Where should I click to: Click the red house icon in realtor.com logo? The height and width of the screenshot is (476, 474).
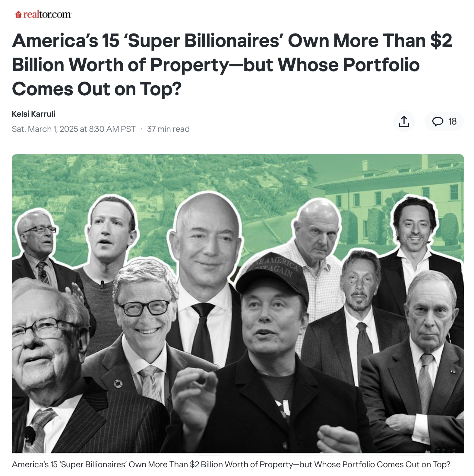coord(18,14)
